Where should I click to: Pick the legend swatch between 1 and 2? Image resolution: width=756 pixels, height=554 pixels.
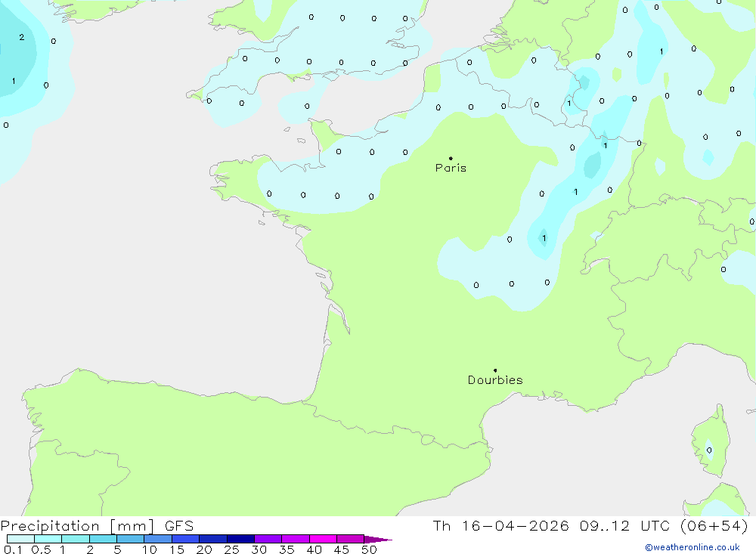point(76,539)
